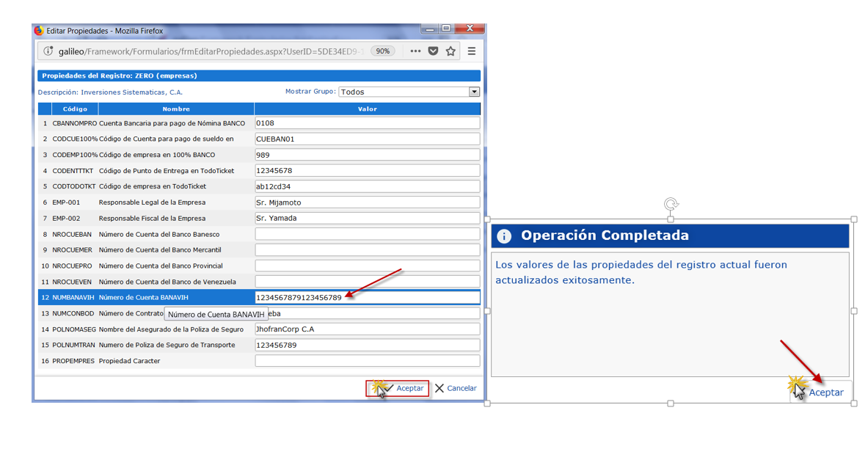This screenshot has height=457, width=868.
Task: Open the page actions three-dots menu
Action: coord(415,51)
